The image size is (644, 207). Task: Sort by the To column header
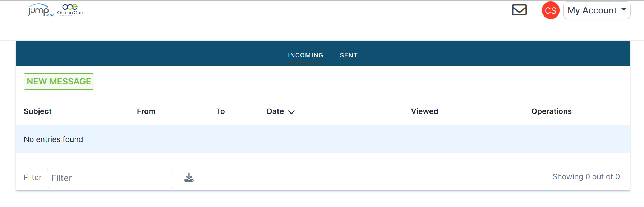click(x=220, y=111)
